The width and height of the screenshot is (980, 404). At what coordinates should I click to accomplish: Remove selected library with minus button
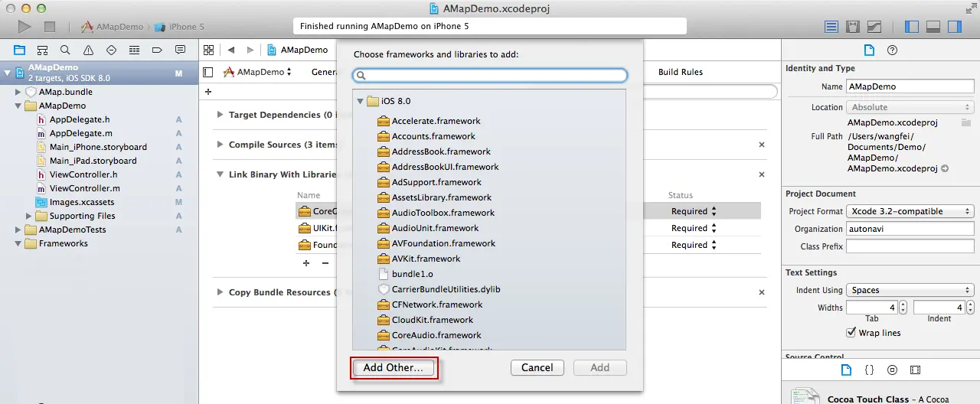(x=325, y=263)
